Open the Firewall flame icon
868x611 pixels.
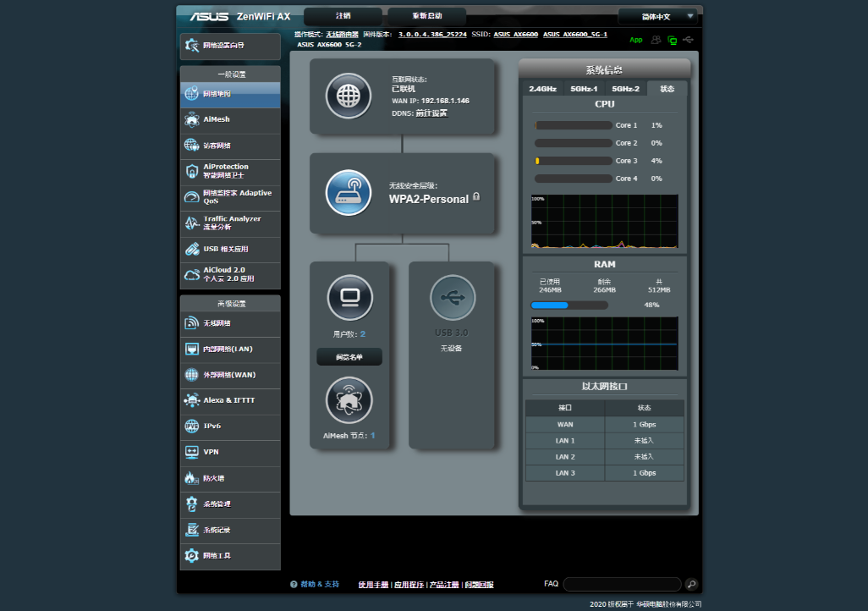click(x=191, y=478)
